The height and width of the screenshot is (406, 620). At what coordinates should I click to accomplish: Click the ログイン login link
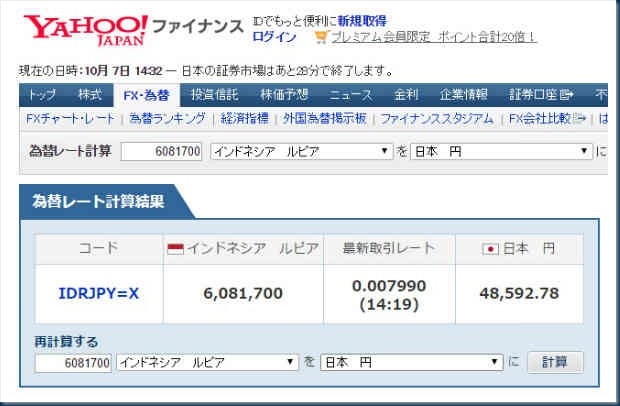point(274,37)
